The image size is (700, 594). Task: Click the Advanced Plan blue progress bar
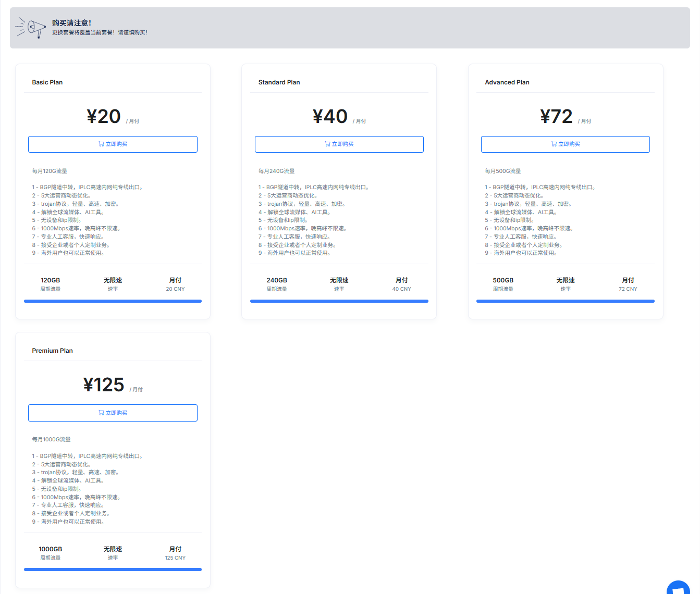point(565,301)
